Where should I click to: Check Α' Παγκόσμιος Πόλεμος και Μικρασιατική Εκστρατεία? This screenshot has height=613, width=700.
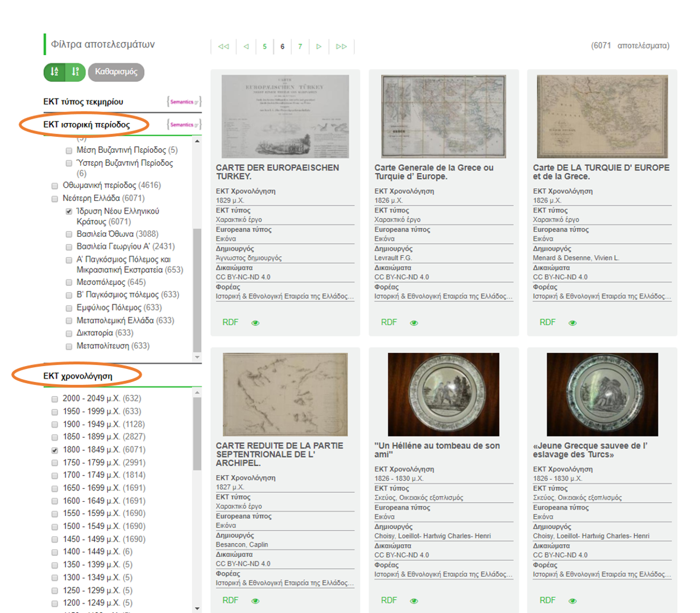69,259
